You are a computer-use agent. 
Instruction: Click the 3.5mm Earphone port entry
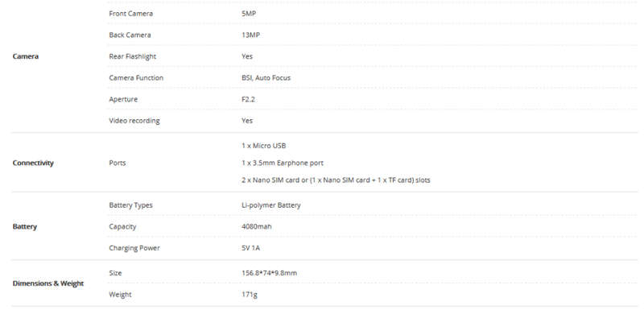283,163
